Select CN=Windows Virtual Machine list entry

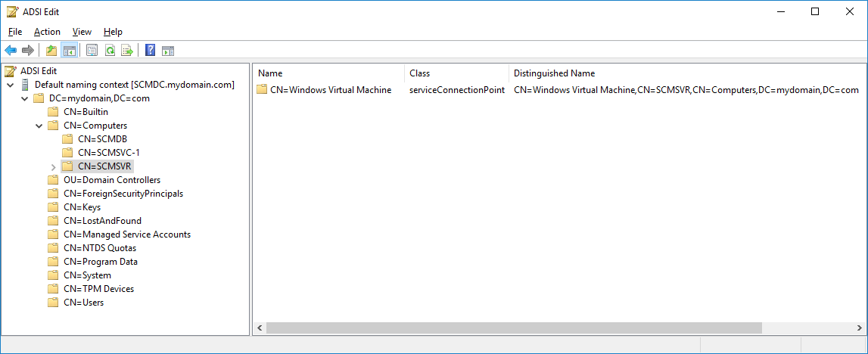331,89
